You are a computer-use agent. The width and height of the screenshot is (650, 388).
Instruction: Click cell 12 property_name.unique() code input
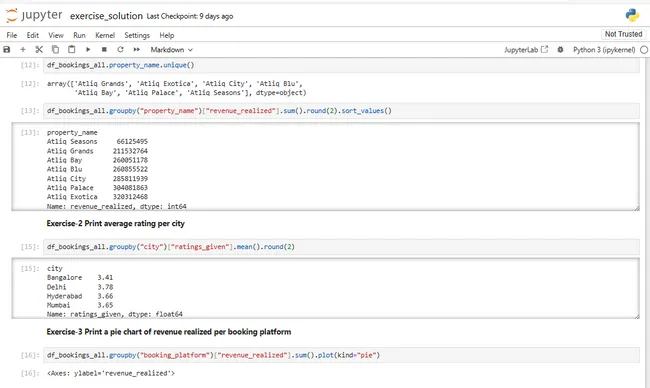point(341,65)
